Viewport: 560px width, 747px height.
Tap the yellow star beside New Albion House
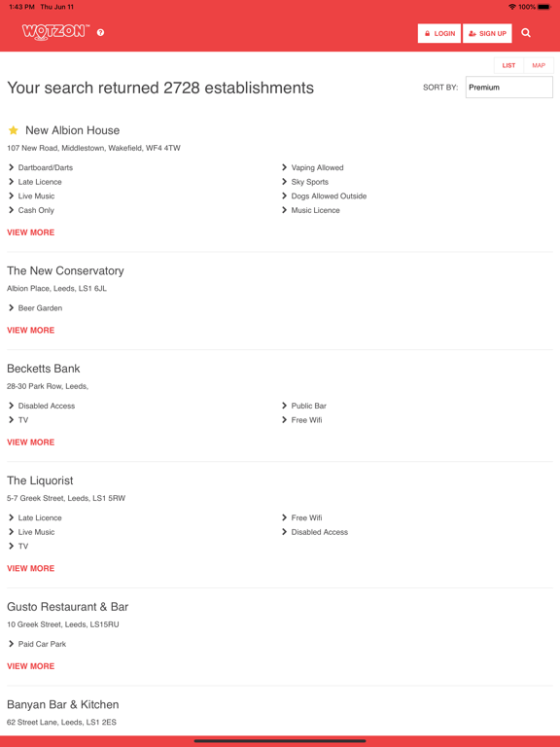pyautogui.click(x=14, y=130)
